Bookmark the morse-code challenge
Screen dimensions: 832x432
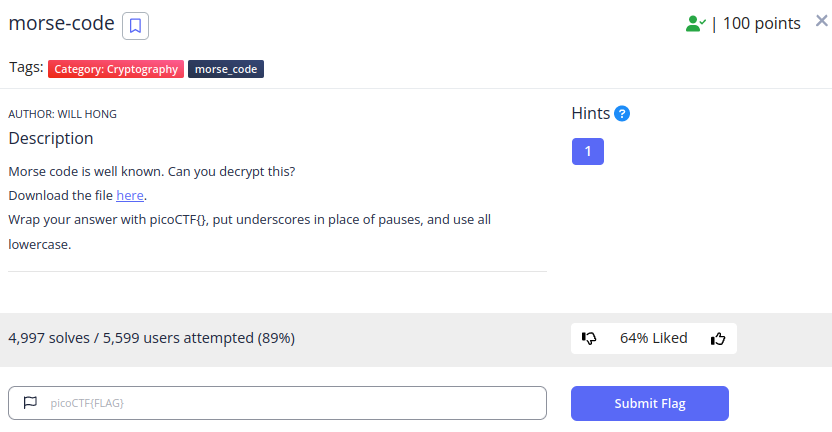[135, 26]
